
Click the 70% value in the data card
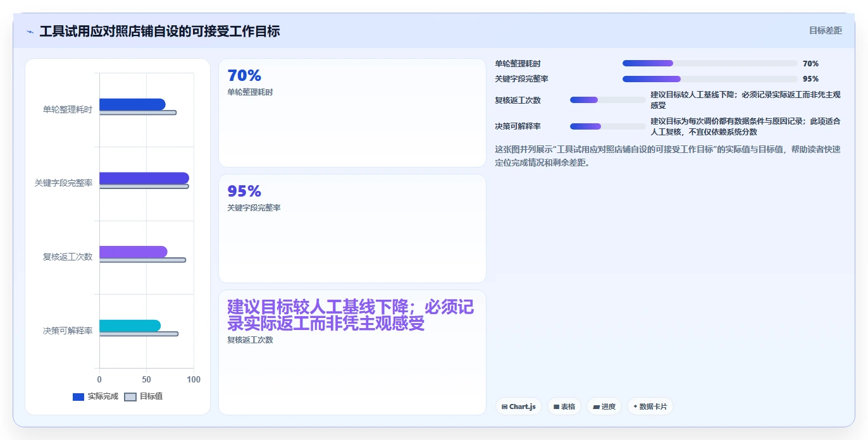(244, 76)
